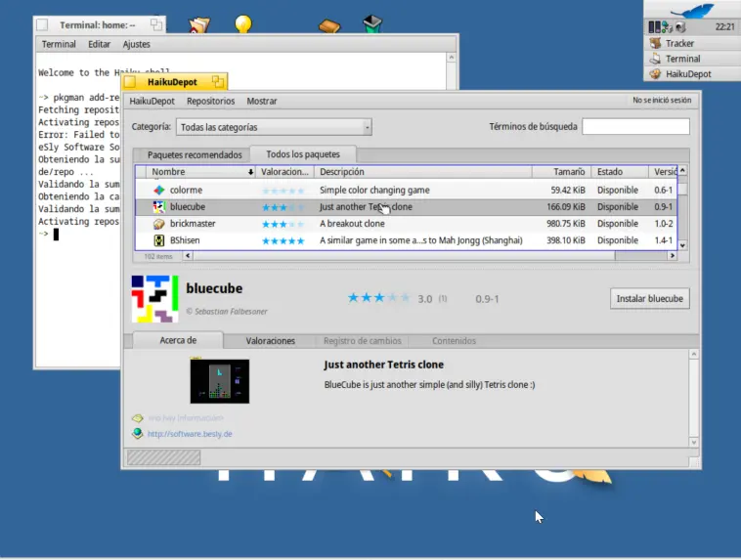Sort by the Tamaño column header
This screenshot has height=560, width=741.
coord(561,172)
